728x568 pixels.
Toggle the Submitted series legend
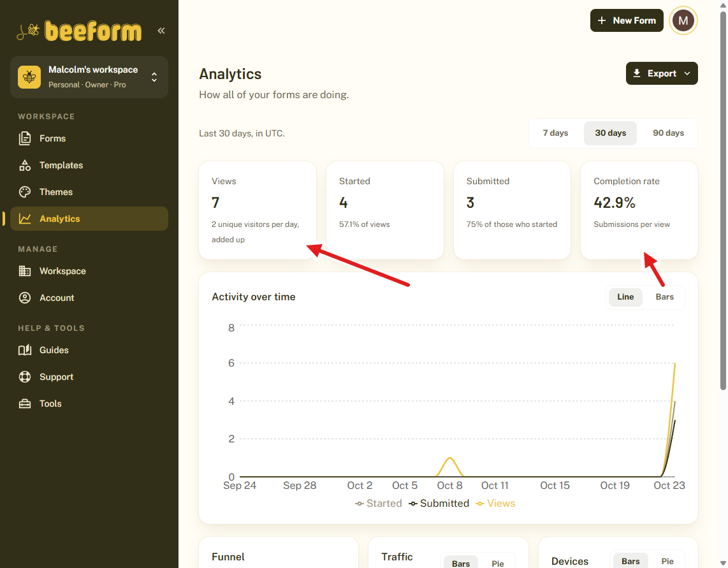439,504
